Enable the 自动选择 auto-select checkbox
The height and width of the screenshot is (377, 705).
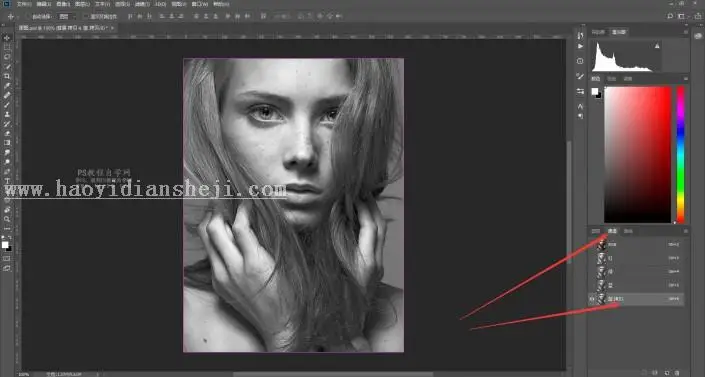pyautogui.click(x=28, y=16)
